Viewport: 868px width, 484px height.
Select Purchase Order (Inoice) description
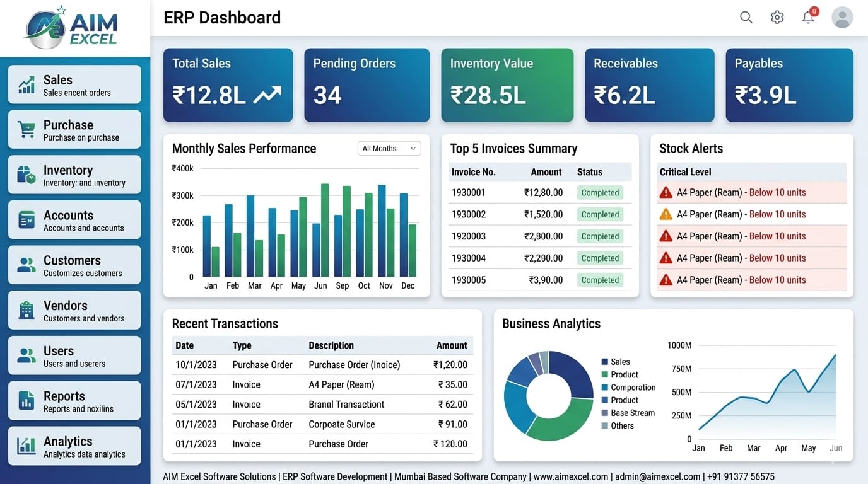355,365
